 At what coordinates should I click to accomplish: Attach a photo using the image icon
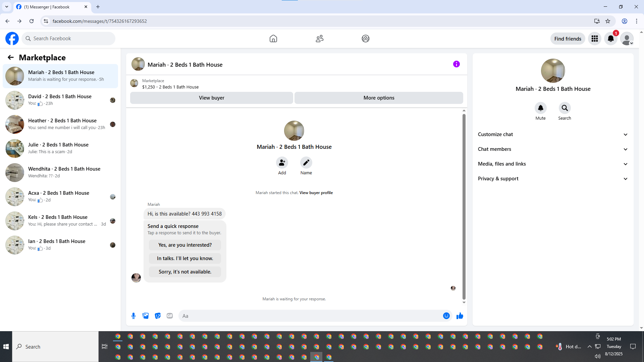pyautogui.click(x=146, y=316)
